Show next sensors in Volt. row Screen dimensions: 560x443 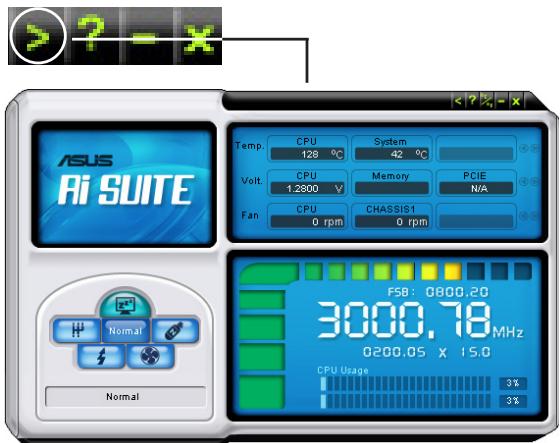click(x=535, y=181)
